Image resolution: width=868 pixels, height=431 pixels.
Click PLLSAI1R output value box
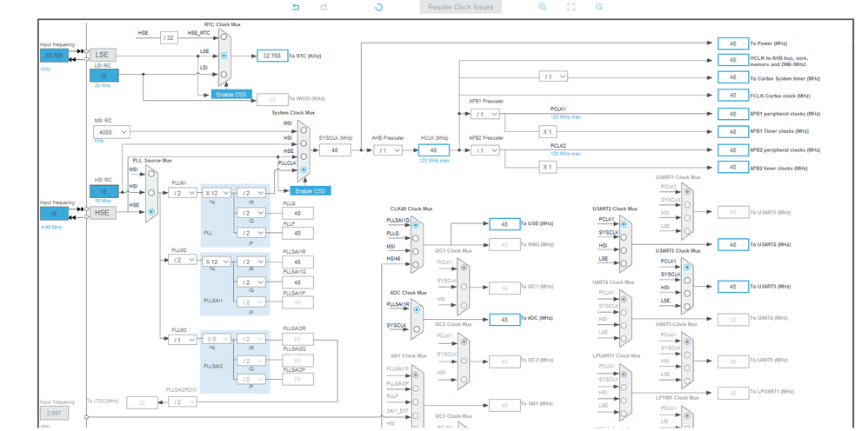[x=297, y=262]
